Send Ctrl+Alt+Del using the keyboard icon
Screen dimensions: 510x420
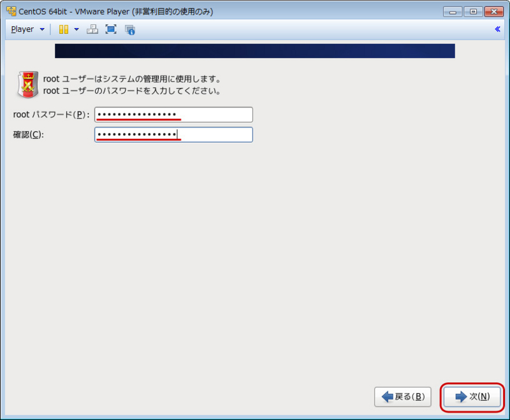93,29
